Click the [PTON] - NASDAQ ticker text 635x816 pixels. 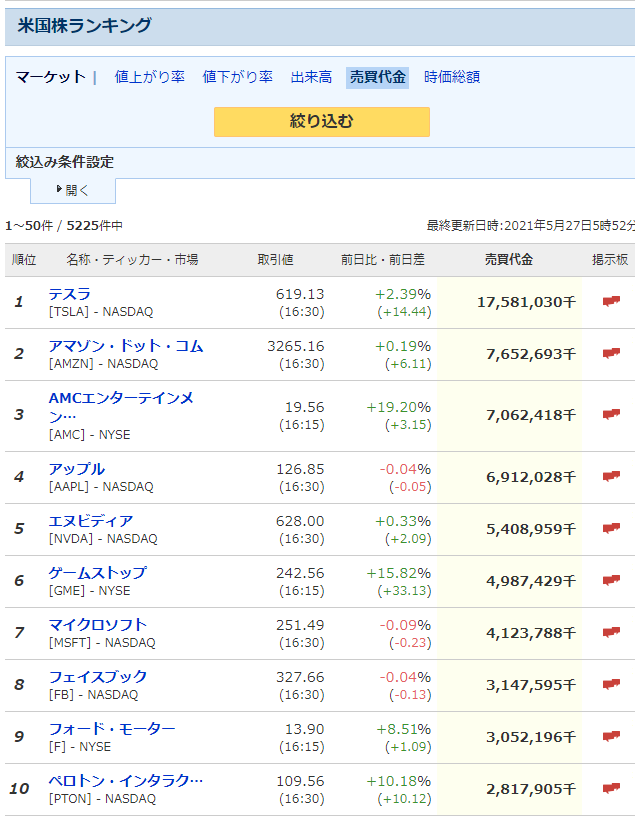102,799
